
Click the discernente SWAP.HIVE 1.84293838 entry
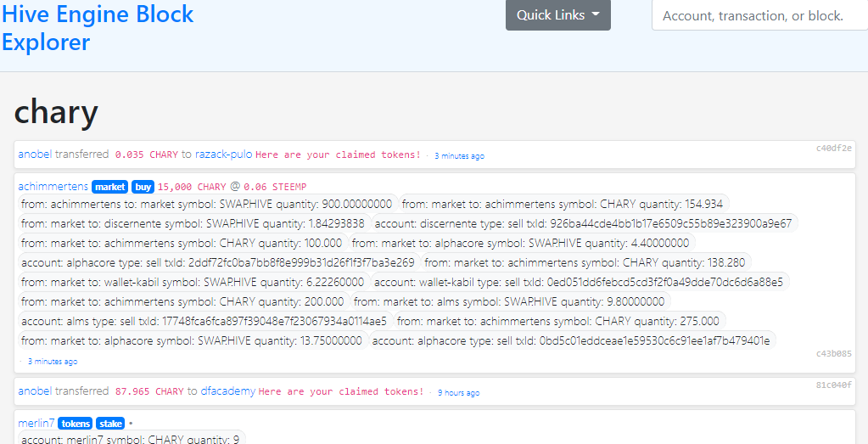point(193,223)
